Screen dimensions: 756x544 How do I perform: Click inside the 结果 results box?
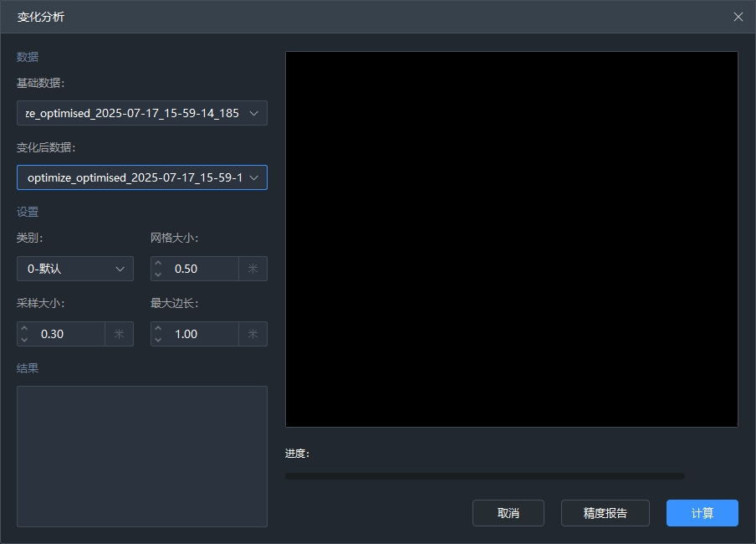pyautogui.click(x=141, y=456)
